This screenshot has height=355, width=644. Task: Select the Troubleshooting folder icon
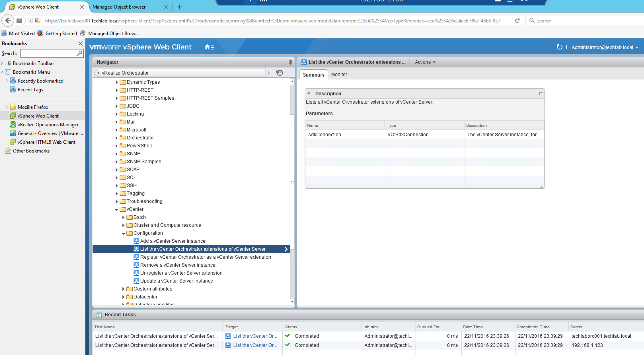123,201
